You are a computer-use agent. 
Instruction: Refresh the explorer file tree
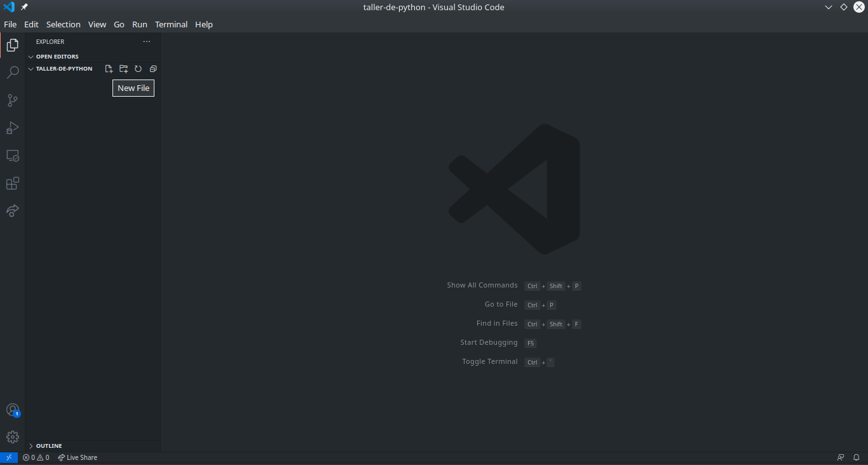[138, 69]
